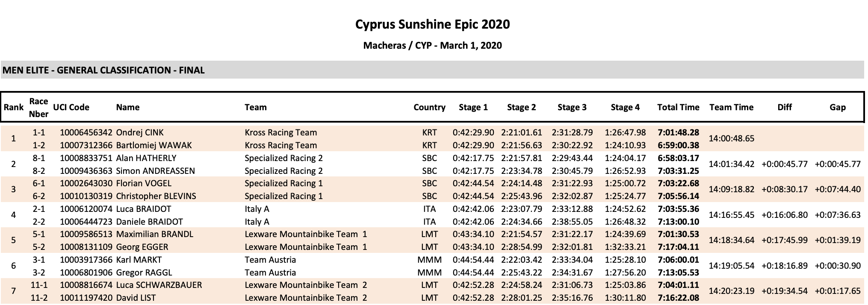The height and width of the screenshot is (305, 868).
Task: Select Ondrej CINK's name
Action: click(x=140, y=132)
